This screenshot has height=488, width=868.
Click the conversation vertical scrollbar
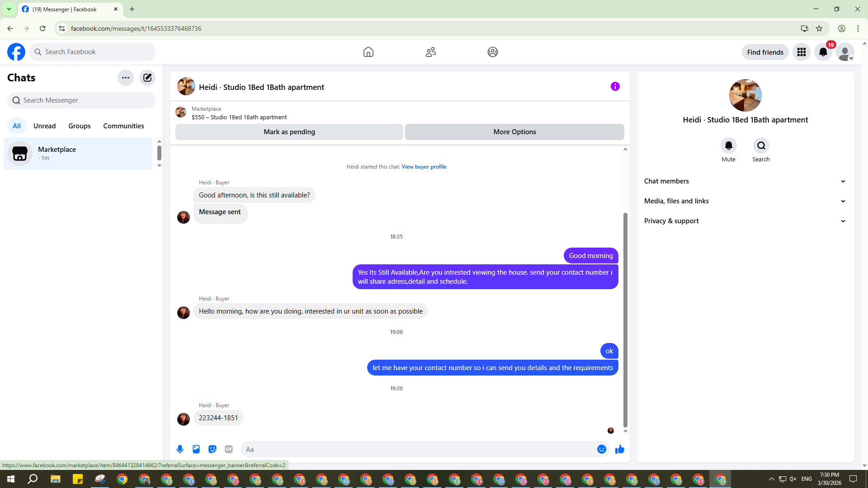pos(625,316)
